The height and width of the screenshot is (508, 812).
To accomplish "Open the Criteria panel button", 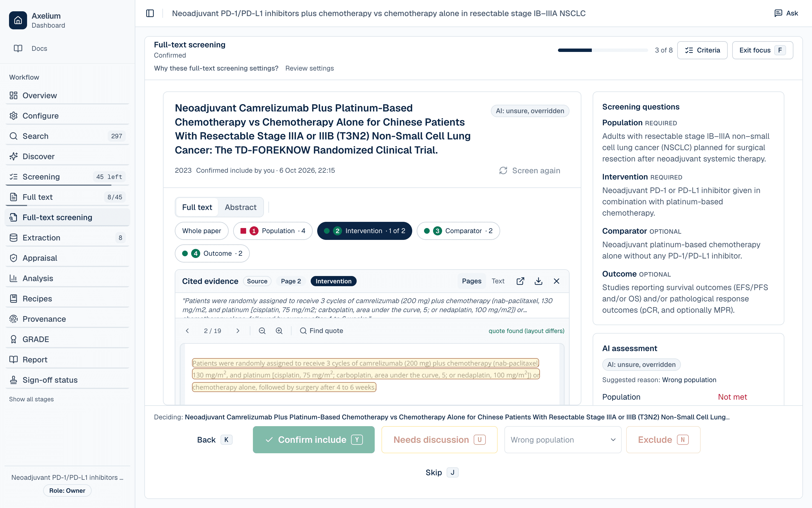I will [x=702, y=51].
